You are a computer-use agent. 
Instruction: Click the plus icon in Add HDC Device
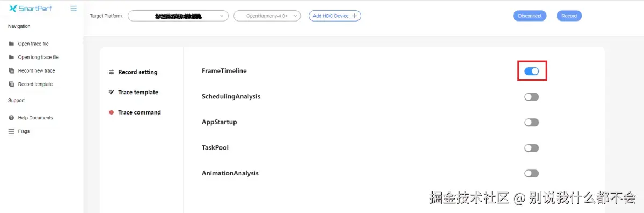[354, 16]
